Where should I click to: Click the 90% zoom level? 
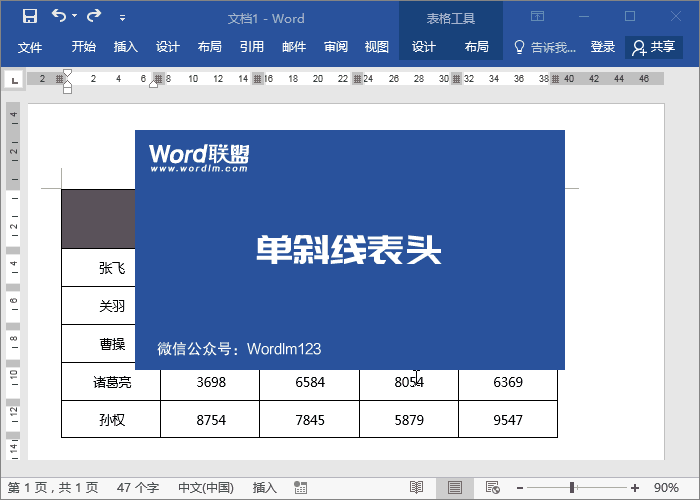point(666,488)
